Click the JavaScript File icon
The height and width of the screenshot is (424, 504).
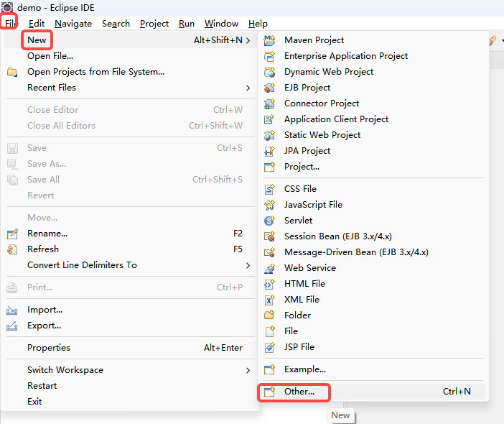(269, 205)
